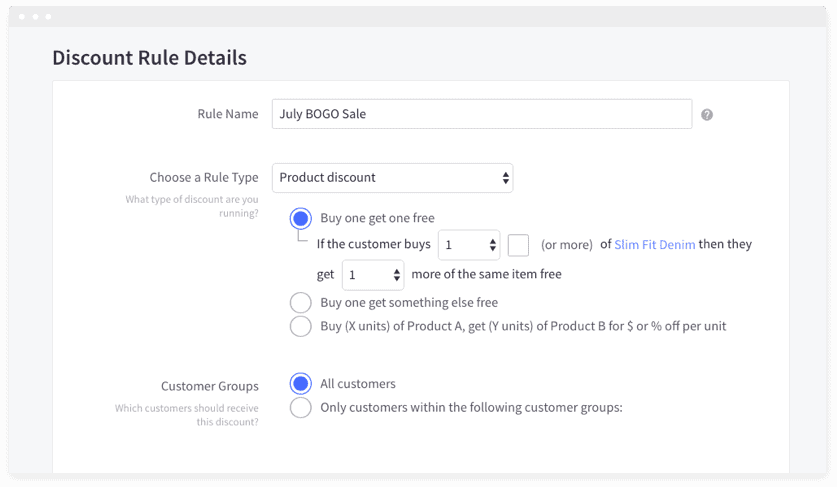Select the Buy one get one free option
The image size is (837, 487).
(x=300, y=218)
